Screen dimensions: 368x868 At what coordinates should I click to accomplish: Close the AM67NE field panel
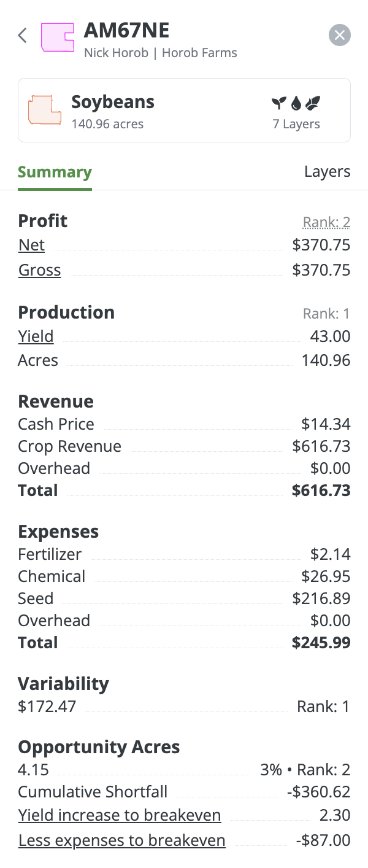tap(339, 35)
